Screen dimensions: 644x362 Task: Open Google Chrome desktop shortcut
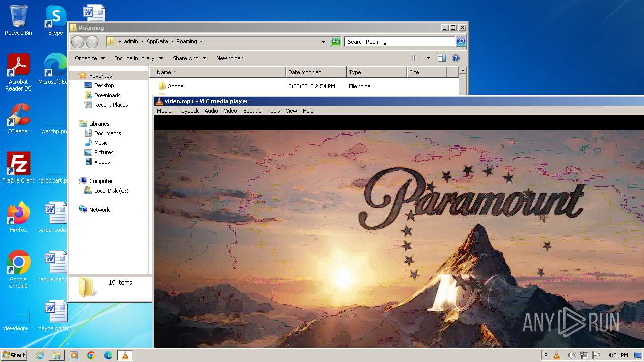coord(18,269)
